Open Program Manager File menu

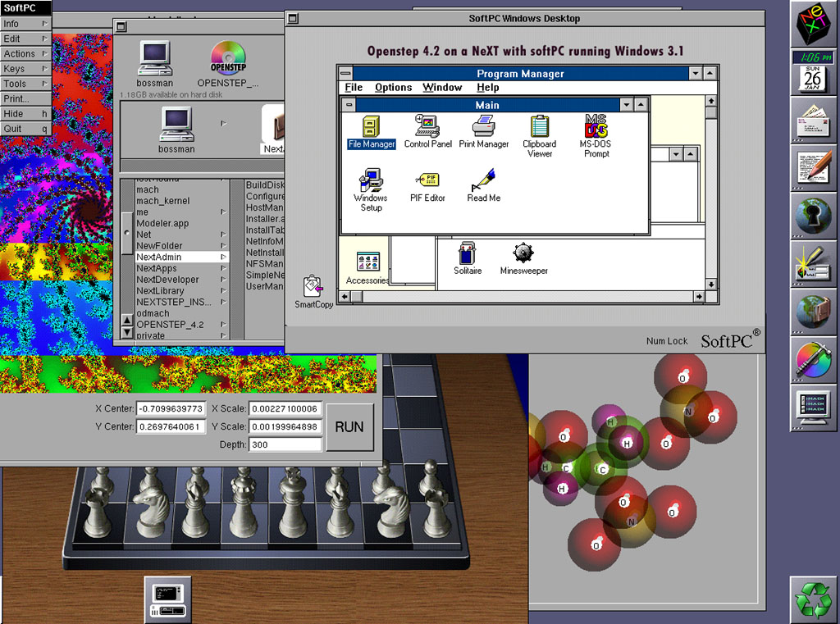pos(354,87)
